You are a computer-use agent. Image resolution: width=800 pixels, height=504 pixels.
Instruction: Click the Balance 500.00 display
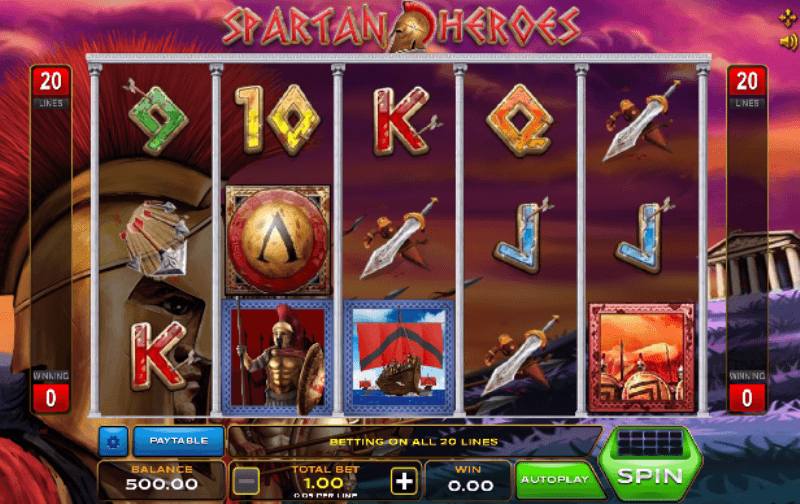[x=162, y=480]
